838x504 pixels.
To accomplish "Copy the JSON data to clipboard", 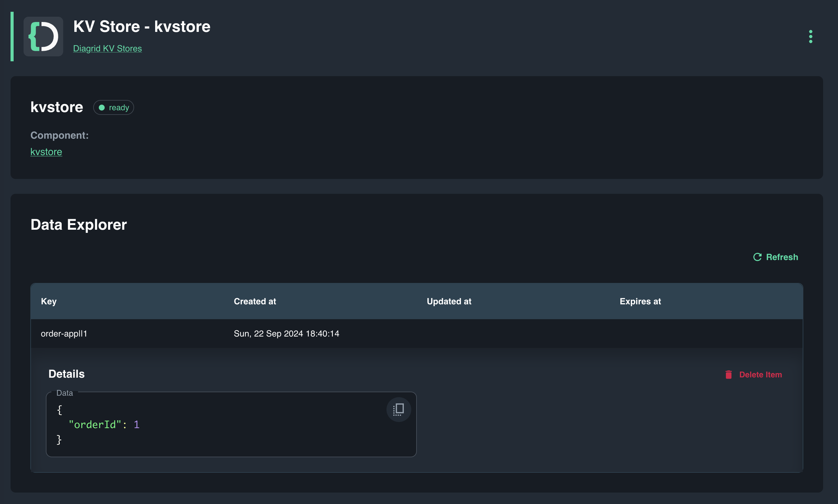I will tap(399, 410).
